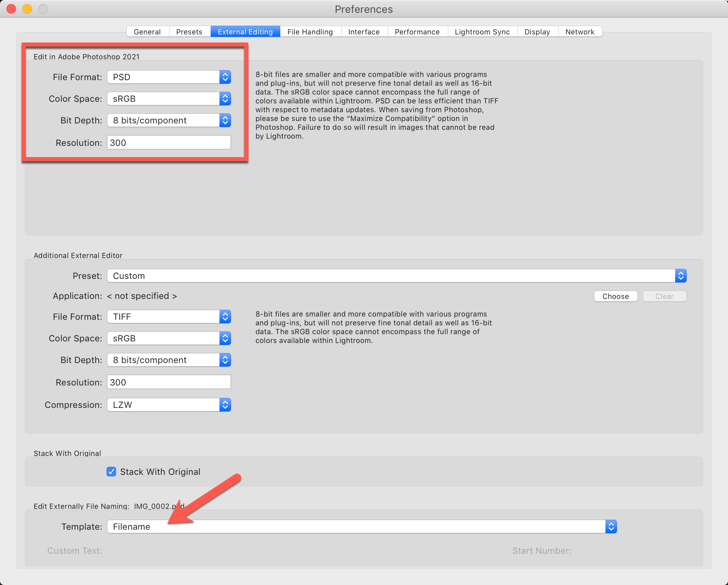Expand Photoshop Color Space sRGB dropdown
Image resolution: width=728 pixels, height=585 pixels.
coord(169,99)
